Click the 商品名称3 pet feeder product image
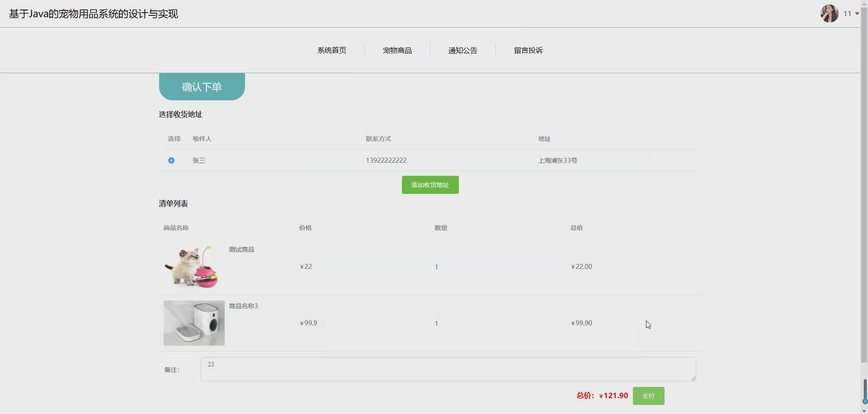 [193, 323]
